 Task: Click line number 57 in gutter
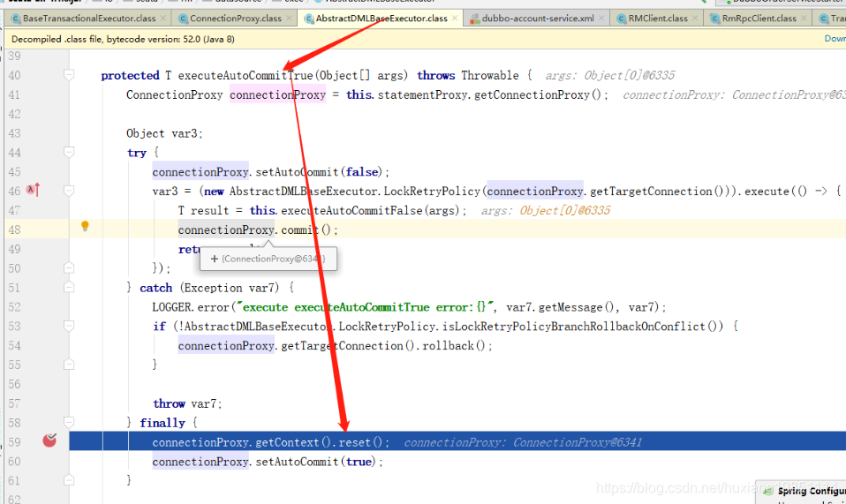[x=14, y=403]
